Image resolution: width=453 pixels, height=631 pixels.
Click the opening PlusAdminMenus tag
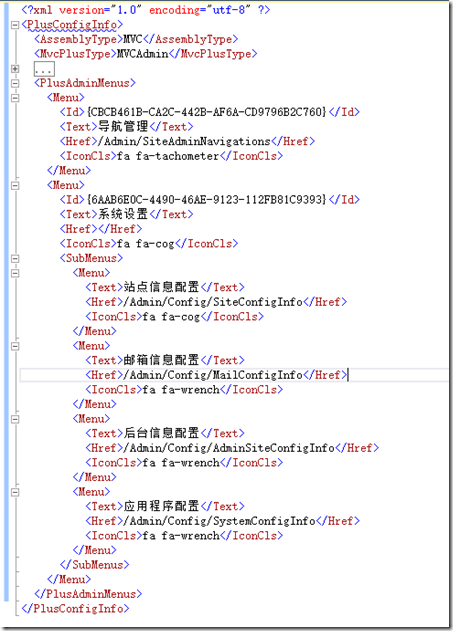click(x=85, y=83)
